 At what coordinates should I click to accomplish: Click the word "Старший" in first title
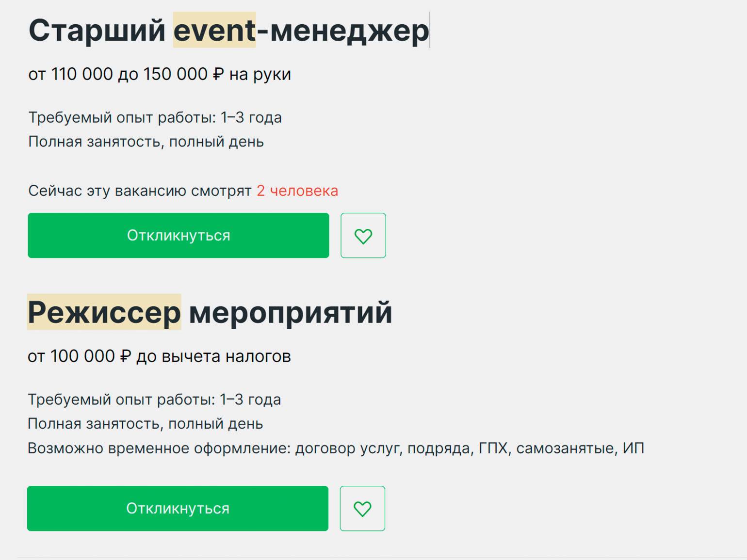(97, 31)
